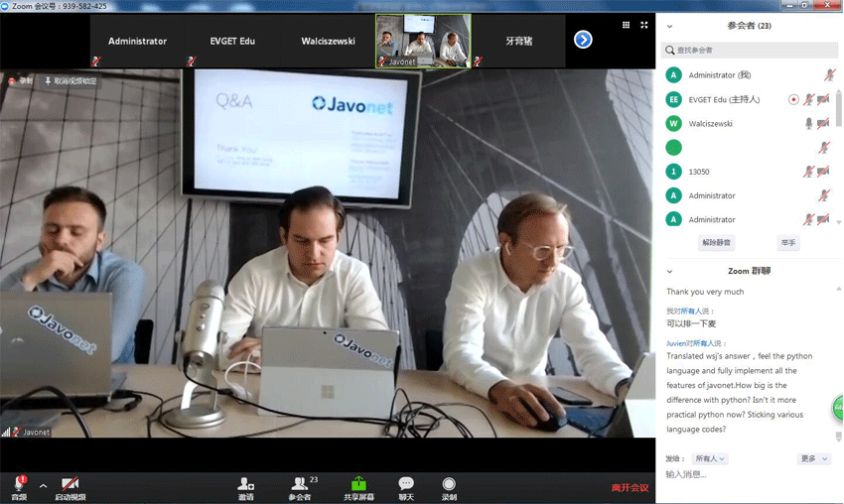Select Administrator (me) in participants list

(x=750, y=74)
